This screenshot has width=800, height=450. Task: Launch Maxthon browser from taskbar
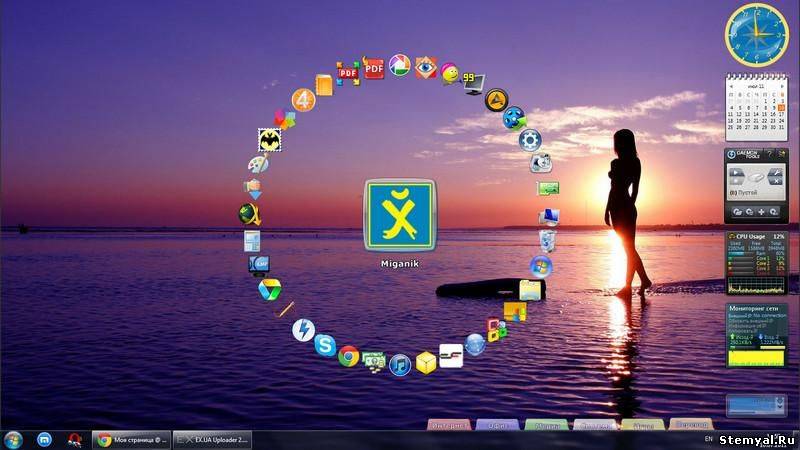tap(44, 439)
